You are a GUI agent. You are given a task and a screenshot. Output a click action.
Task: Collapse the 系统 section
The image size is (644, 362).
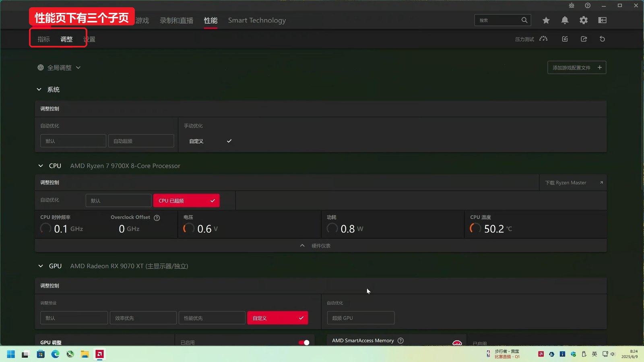tap(39, 89)
